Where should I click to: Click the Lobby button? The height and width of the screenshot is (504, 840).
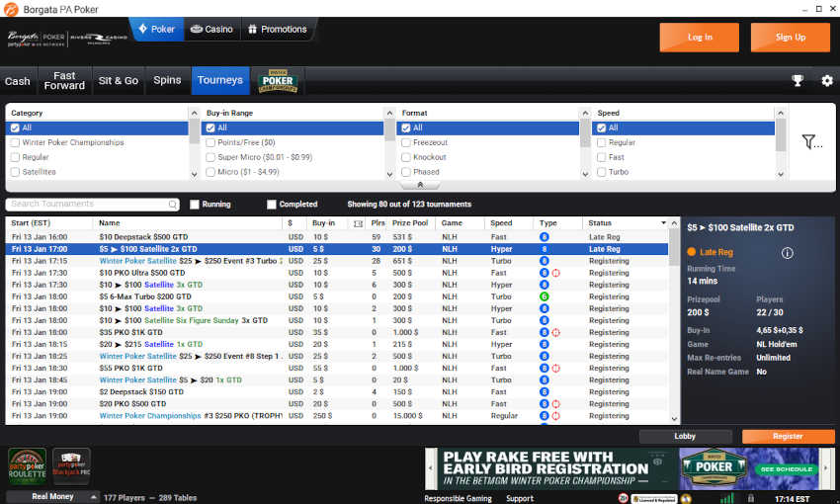tap(685, 436)
